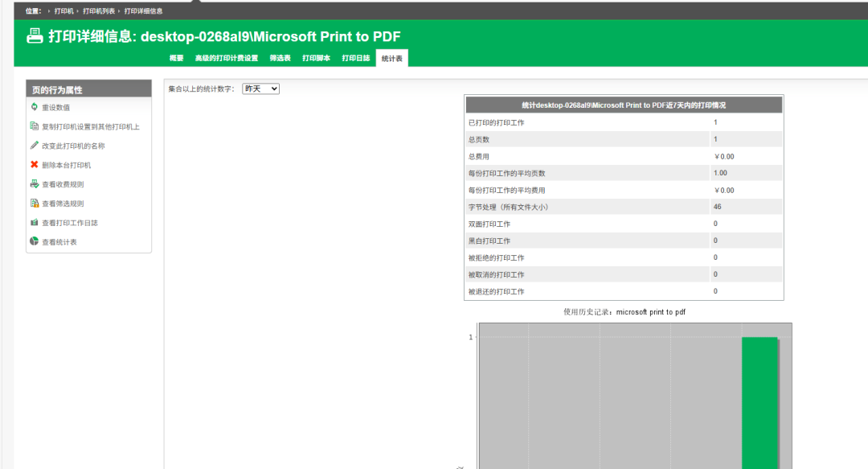This screenshot has height=469, width=868.
Task: Open the 高级的打印计费设置 tab
Action: pos(227,58)
